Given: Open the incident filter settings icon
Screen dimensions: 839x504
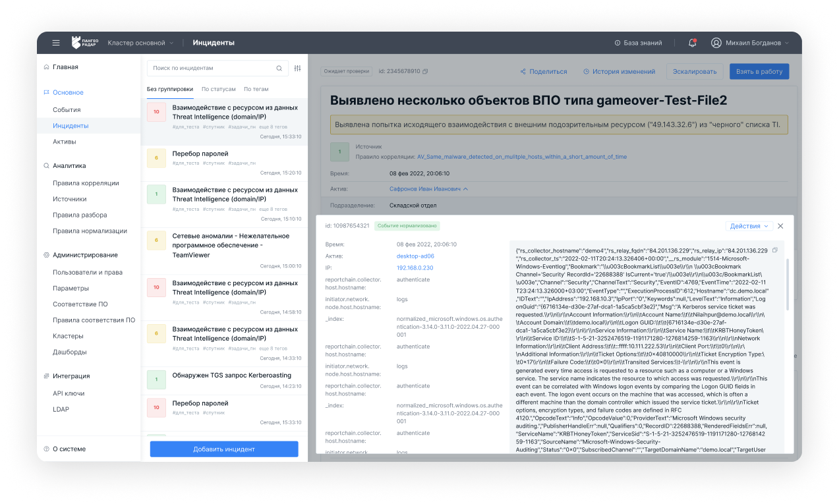Looking at the screenshot, I should [x=297, y=68].
